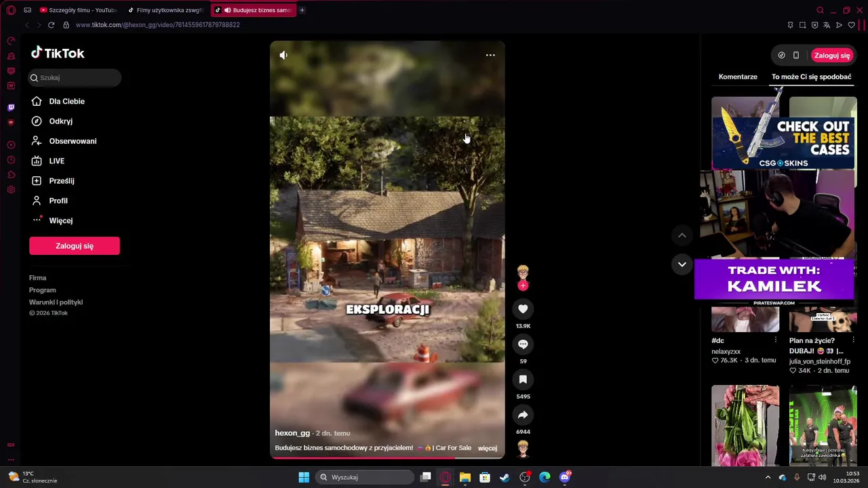Image resolution: width=868 pixels, height=488 pixels.
Task: Click the site lock icon in address bar
Action: click(x=66, y=25)
